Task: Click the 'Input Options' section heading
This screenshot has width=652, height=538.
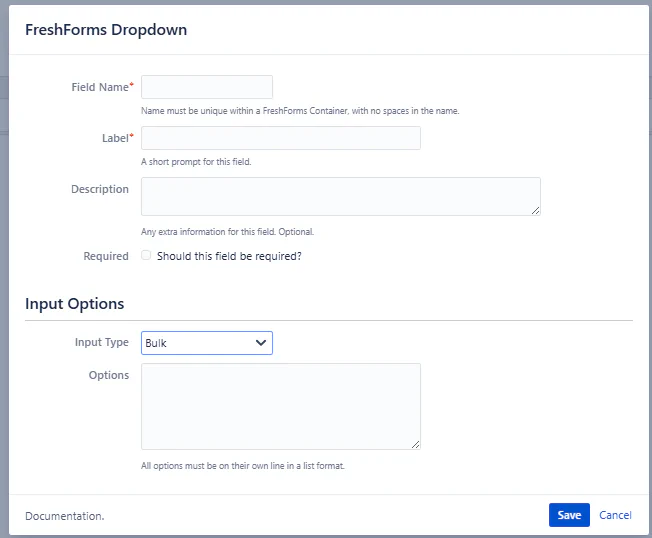Action: [x=75, y=304]
